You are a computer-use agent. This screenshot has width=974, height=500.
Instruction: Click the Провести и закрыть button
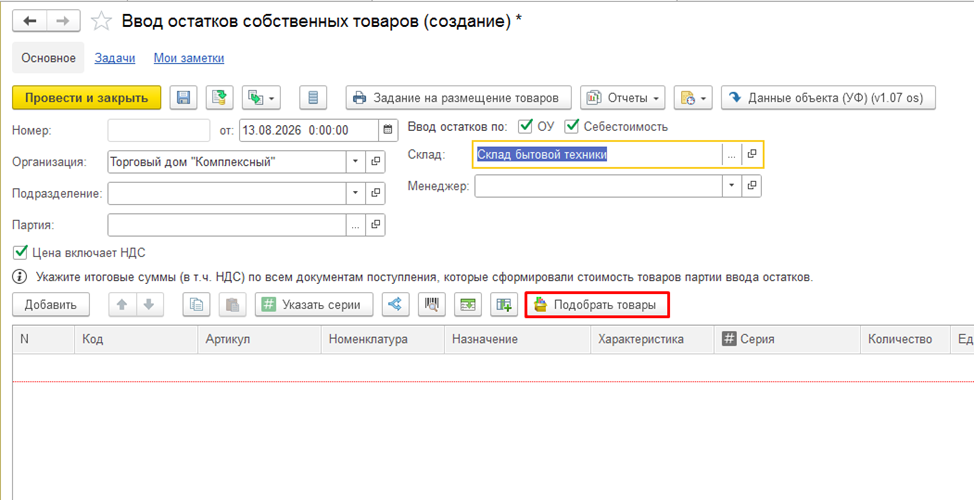pyautogui.click(x=86, y=98)
